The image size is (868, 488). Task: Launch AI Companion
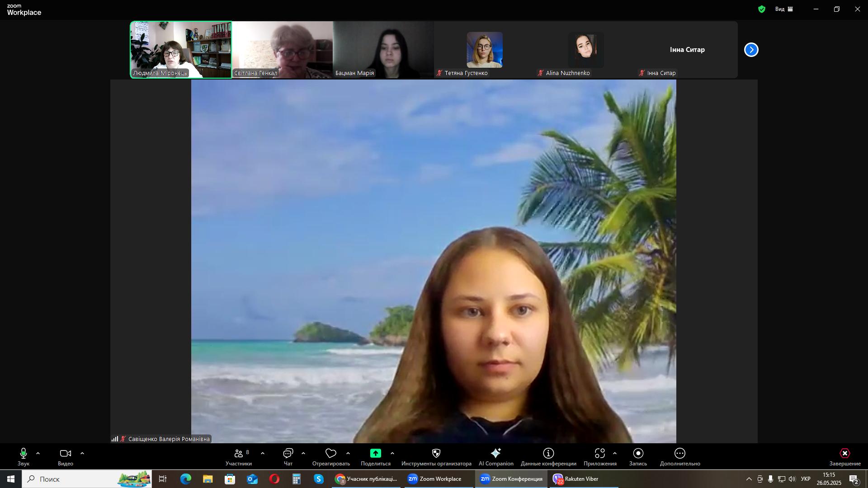[x=496, y=457]
